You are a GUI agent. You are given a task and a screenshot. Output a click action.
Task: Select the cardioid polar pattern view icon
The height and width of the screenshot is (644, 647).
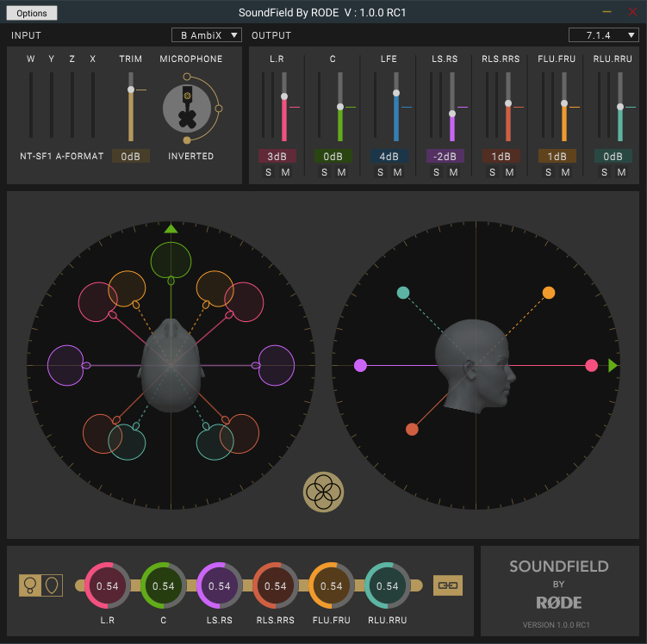click(52, 585)
